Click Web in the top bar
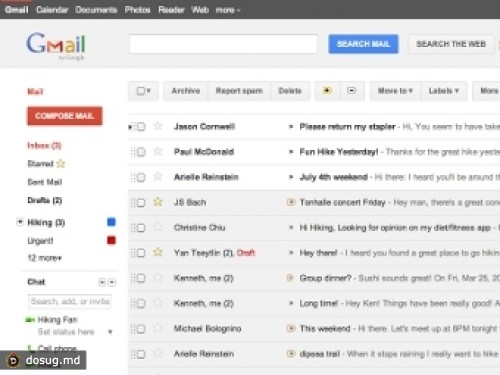The height and width of the screenshot is (375, 500). [200, 10]
